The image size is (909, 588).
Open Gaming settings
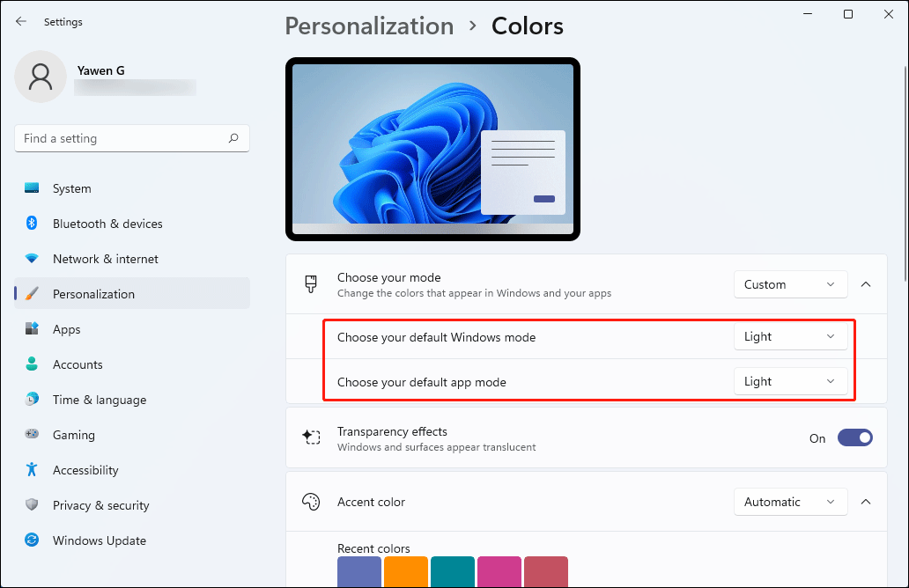[x=132, y=435]
